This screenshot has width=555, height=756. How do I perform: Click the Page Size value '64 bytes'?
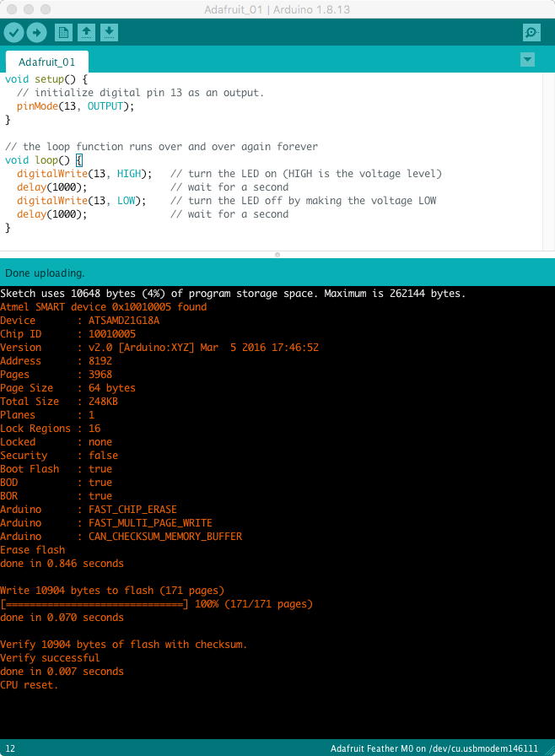click(x=112, y=387)
